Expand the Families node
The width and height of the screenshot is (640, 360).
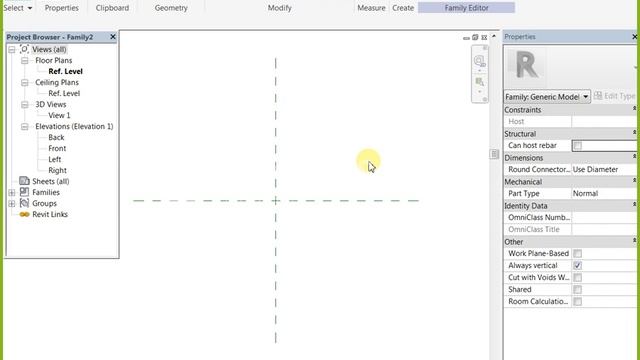(x=12, y=193)
